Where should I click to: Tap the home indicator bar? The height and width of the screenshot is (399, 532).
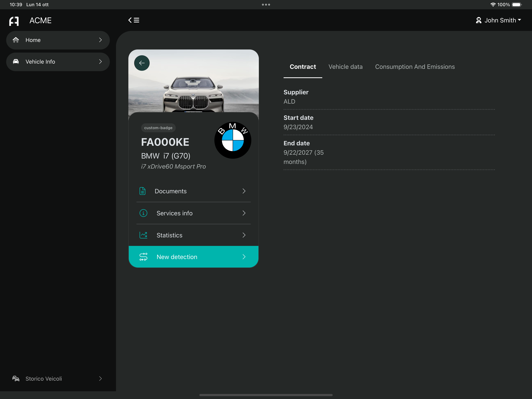266,395
